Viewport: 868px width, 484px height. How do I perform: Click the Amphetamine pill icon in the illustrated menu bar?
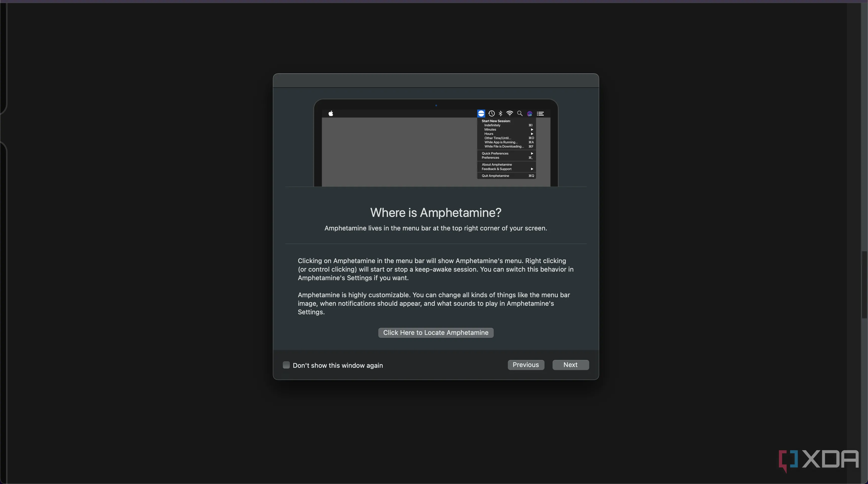click(x=481, y=113)
